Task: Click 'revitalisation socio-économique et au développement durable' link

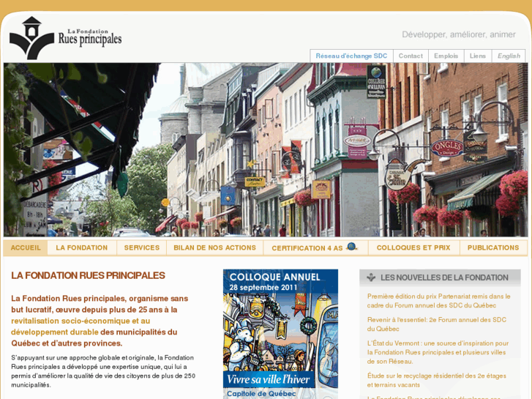Action: click(x=80, y=327)
